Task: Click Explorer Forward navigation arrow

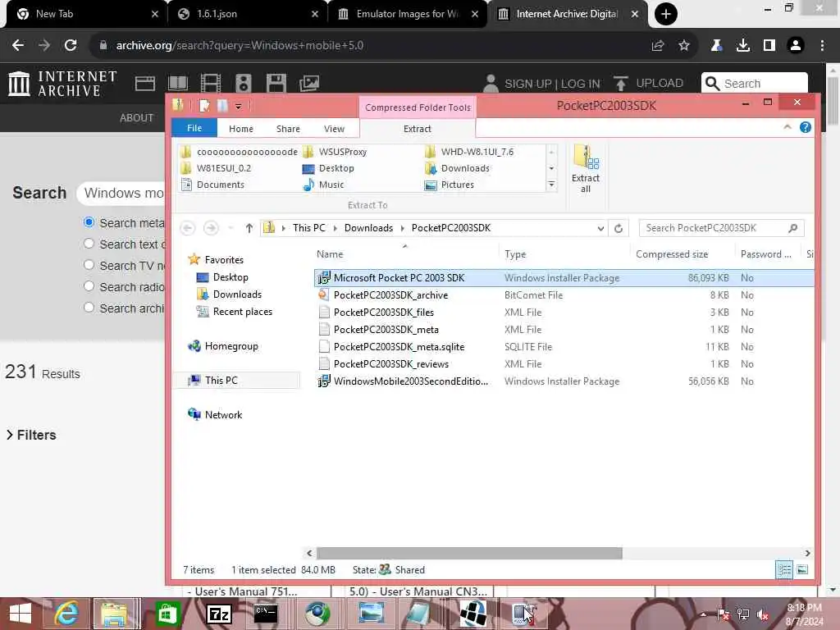Action: point(211,228)
